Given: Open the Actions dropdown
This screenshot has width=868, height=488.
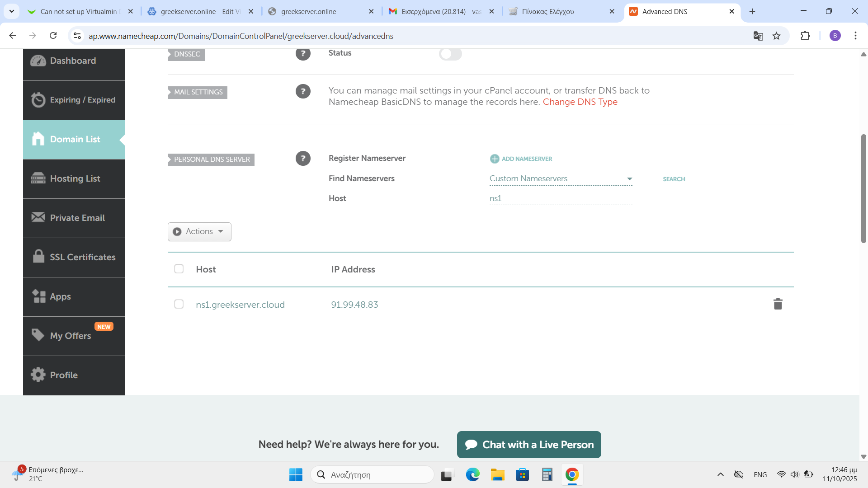Looking at the screenshot, I should tap(199, 231).
